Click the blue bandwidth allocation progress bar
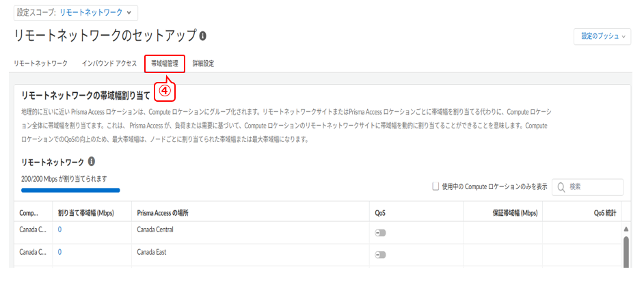This screenshot has height=293, width=644. 70,191
